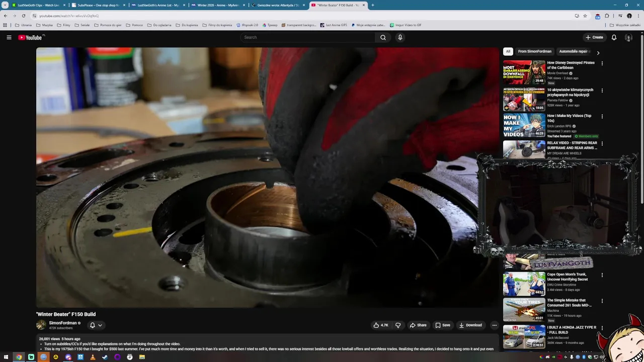The width and height of the screenshot is (644, 362).
Task: Open File Explorer from the taskbar
Action: click(142, 357)
